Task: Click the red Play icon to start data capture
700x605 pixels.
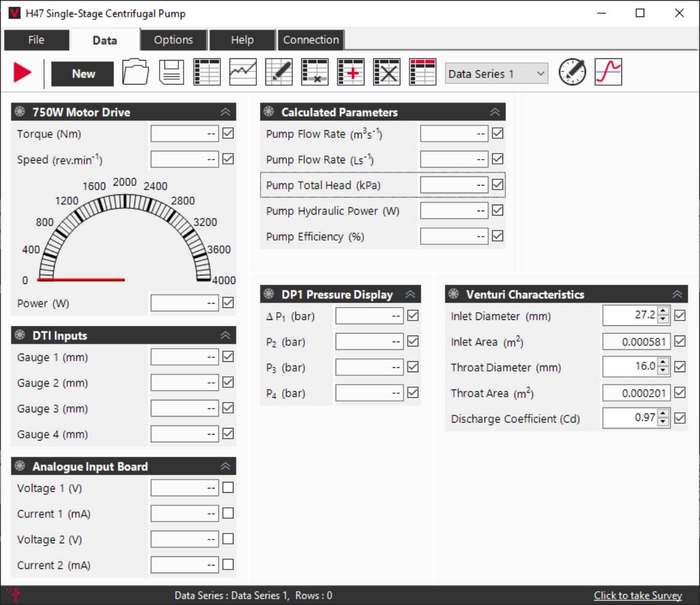Action: [x=22, y=72]
